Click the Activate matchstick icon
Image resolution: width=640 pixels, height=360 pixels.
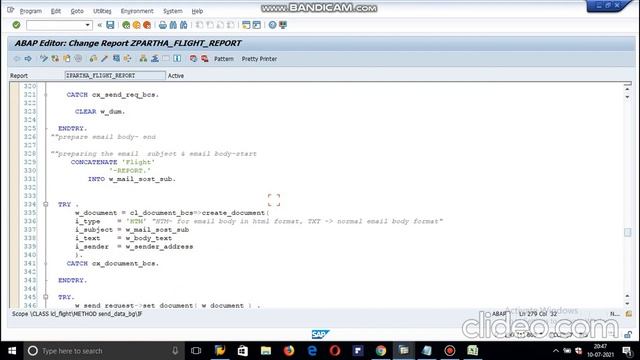click(x=104, y=59)
